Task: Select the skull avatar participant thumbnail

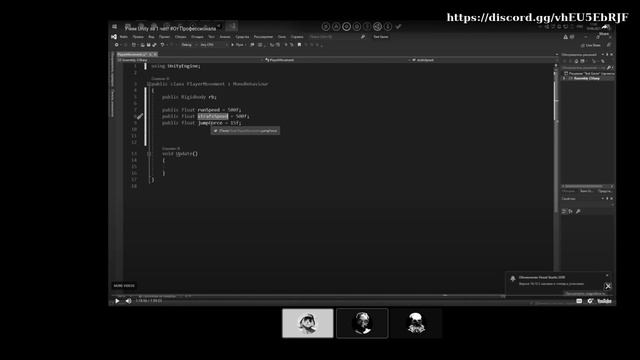Action: [x=416, y=323]
